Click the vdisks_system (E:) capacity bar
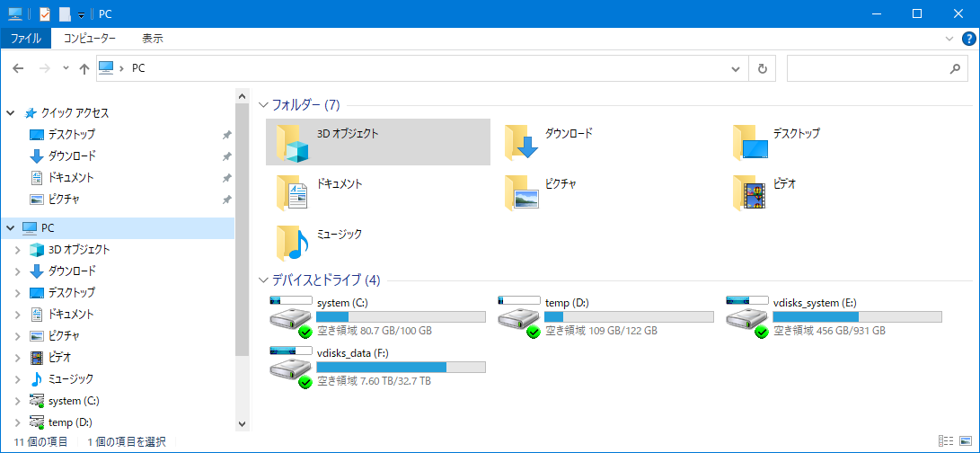Screen dimensions: 980x453 [857, 316]
